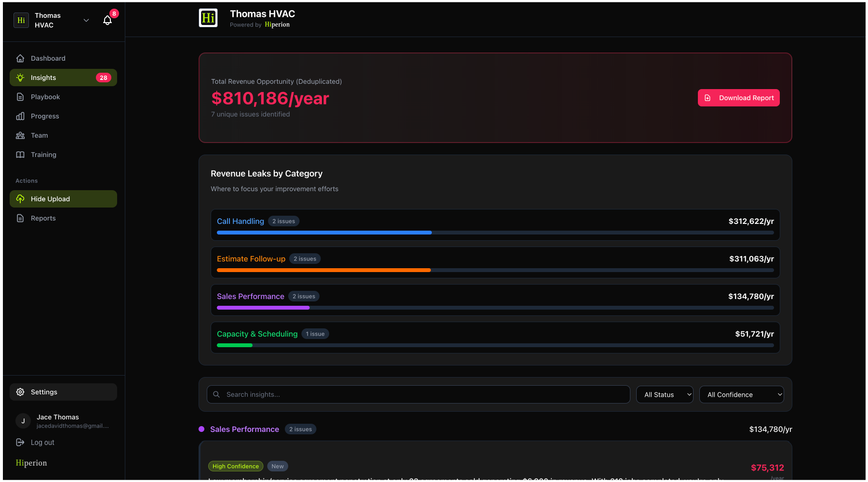This screenshot has height=482, width=868.
Task: Click the notification bell icon
Action: tap(107, 20)
